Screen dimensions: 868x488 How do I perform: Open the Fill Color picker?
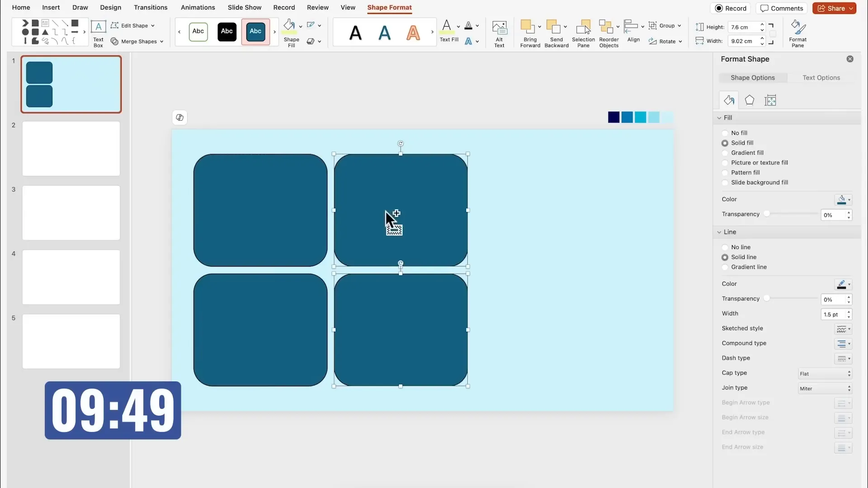843,200
